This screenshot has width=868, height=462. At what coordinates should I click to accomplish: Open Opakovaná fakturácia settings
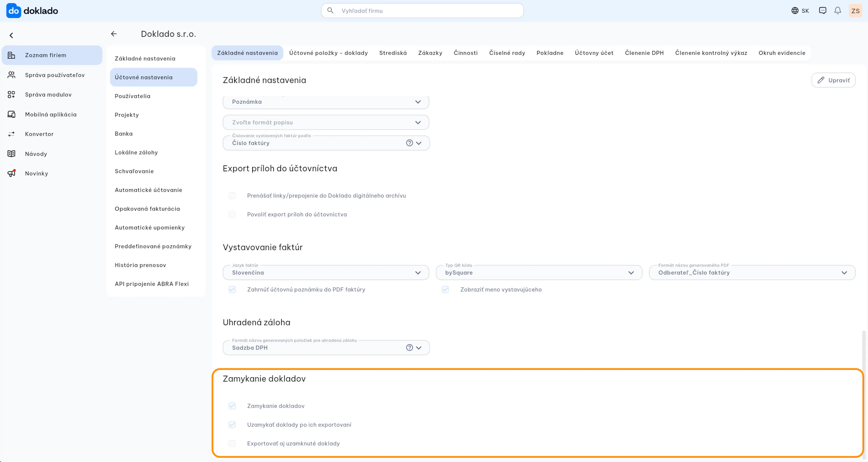point(154,209)
